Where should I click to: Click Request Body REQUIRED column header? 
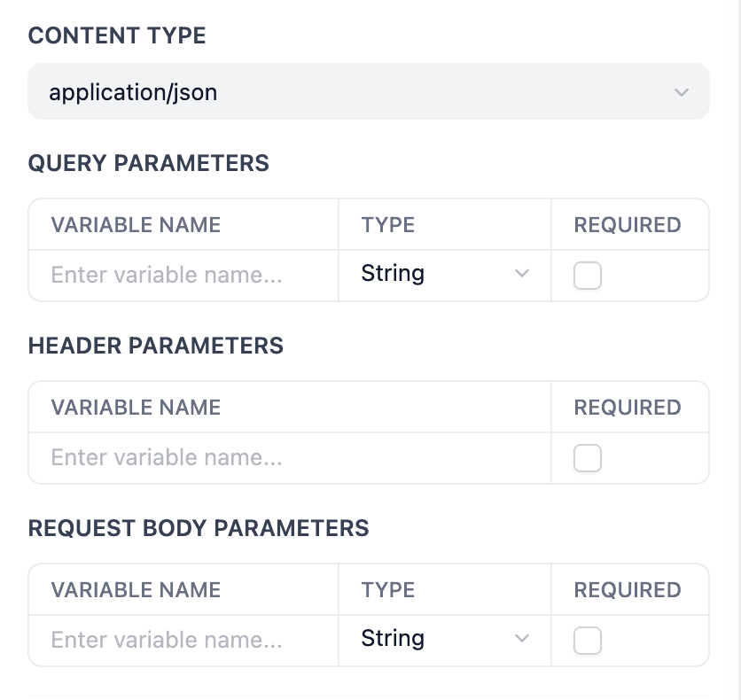pyautogui.click(x=628, y=590)
